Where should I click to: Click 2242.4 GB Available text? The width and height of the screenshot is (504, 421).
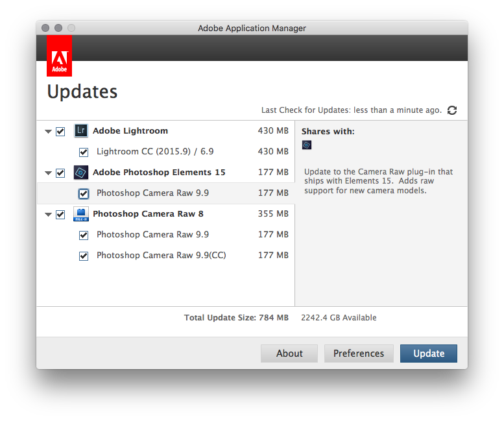click(x=339, y=317)
